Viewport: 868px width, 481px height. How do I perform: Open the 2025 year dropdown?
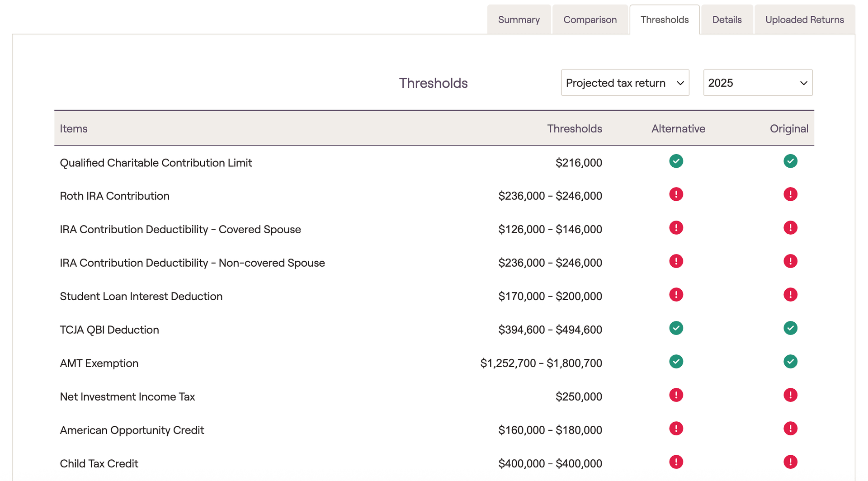tap(758, 83)
